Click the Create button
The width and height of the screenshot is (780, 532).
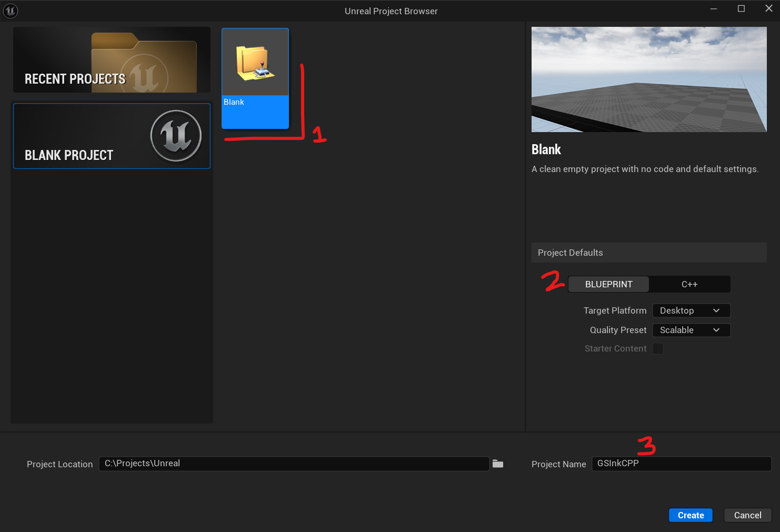pos(691,515)
